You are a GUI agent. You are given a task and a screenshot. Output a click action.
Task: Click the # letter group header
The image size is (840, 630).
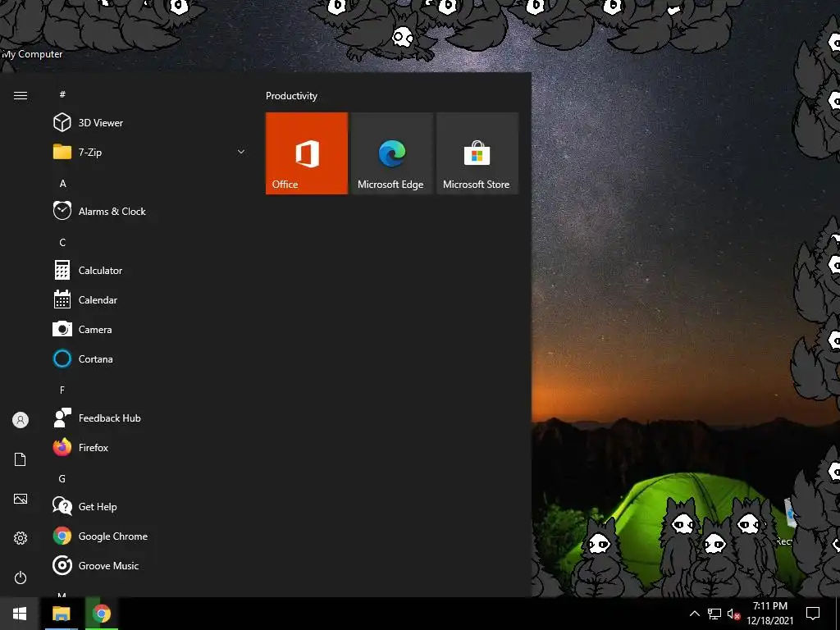(x=62, y=94)
